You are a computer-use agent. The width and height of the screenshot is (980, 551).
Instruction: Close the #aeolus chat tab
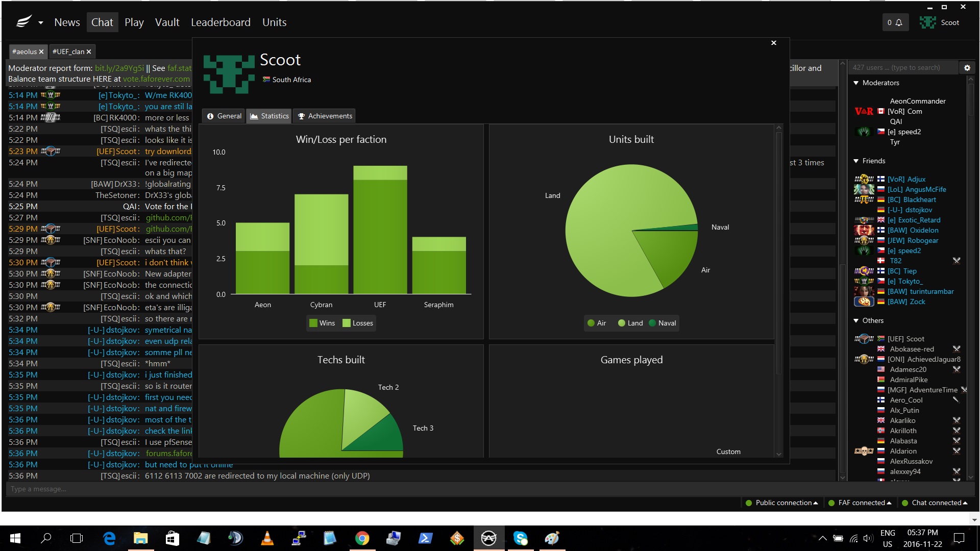41,52
